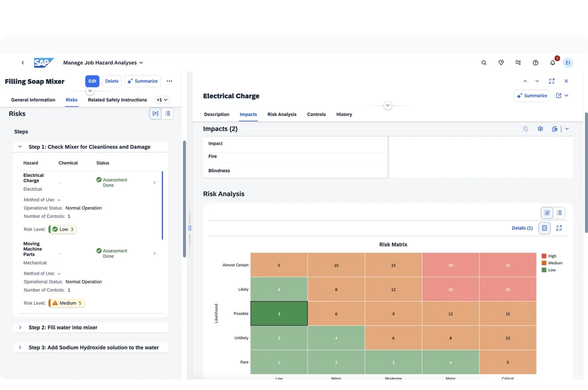Export the Impacts table to spreadsheet
Image resolution: width=588 pixels, height=390 pixels.
tap(555, 129)
